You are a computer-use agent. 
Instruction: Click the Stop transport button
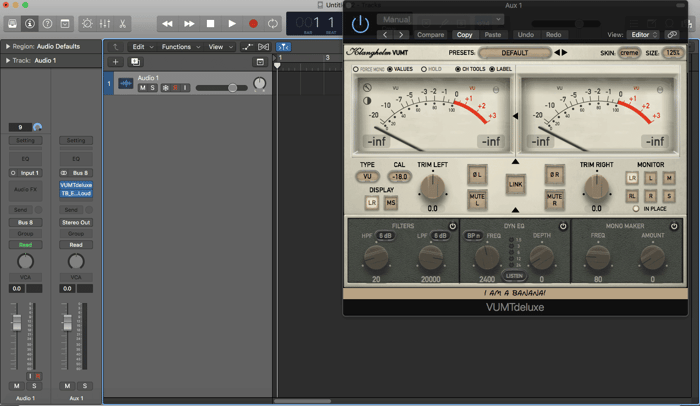pos(210,24)
